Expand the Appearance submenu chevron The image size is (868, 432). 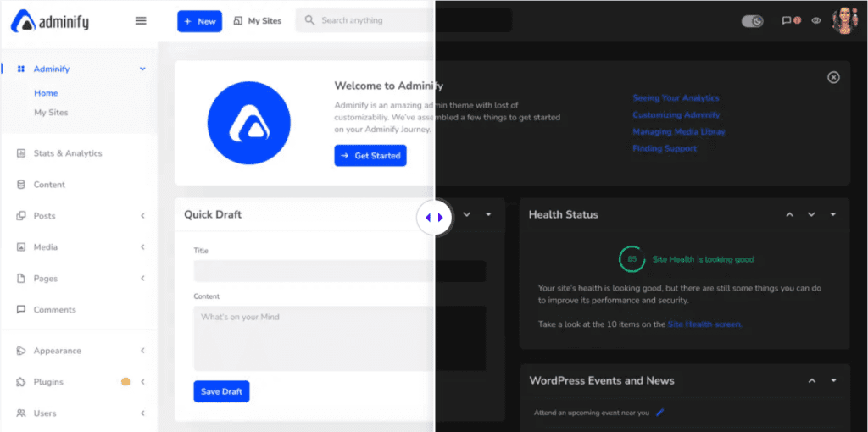(x=142, y=351)
